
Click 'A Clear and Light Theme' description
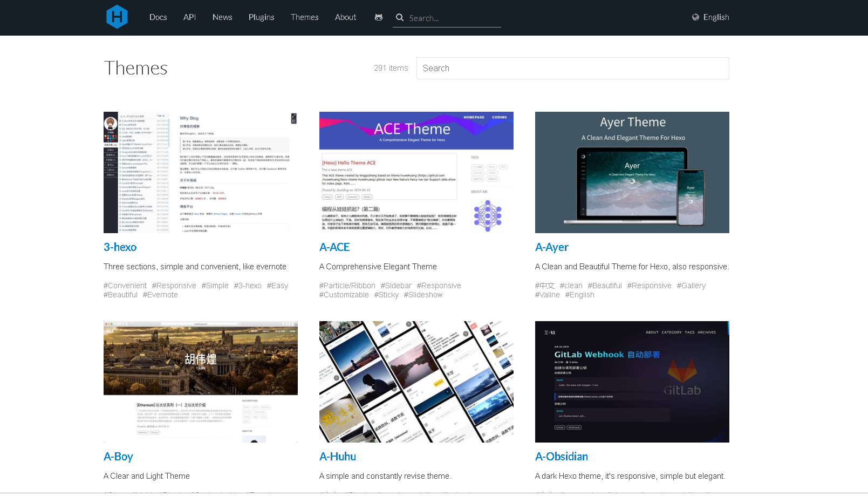147,476
